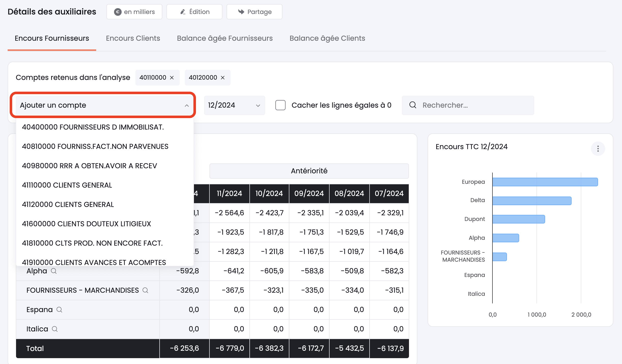Open the three-dot chart options menu

click(x=598, y=149)
